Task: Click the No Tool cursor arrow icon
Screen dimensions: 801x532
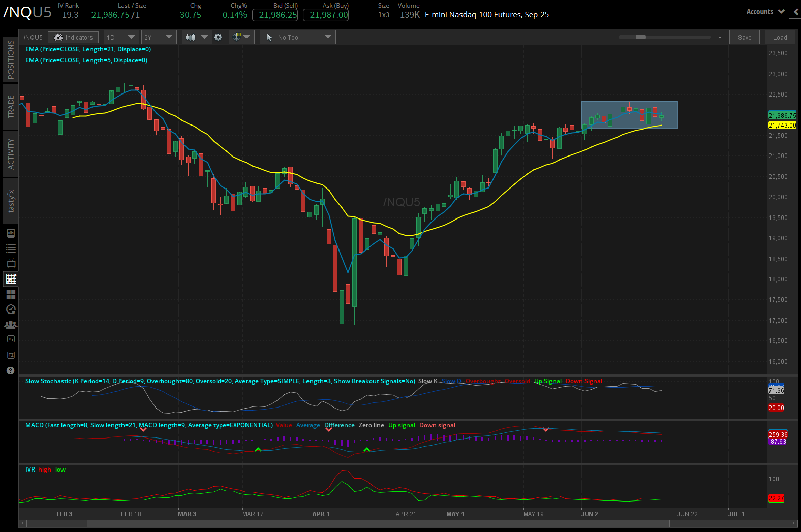Action: pos(269,37)
